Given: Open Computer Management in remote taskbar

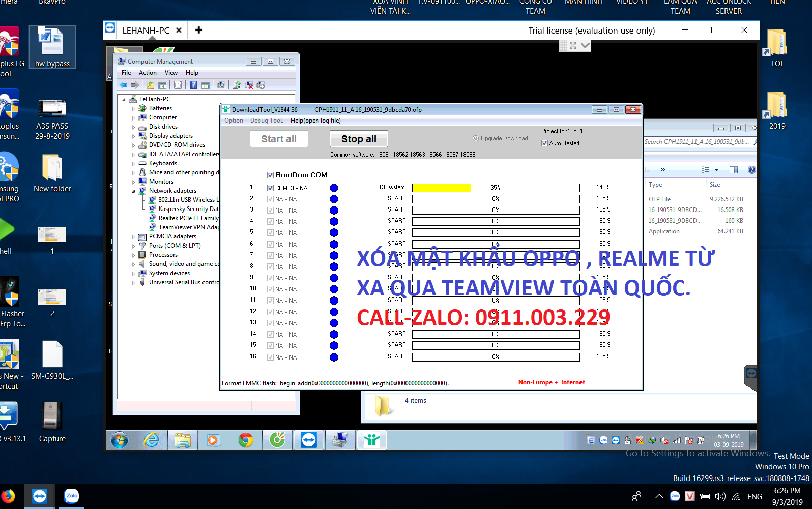Looking at the screenshot, I should click(340, 440).
